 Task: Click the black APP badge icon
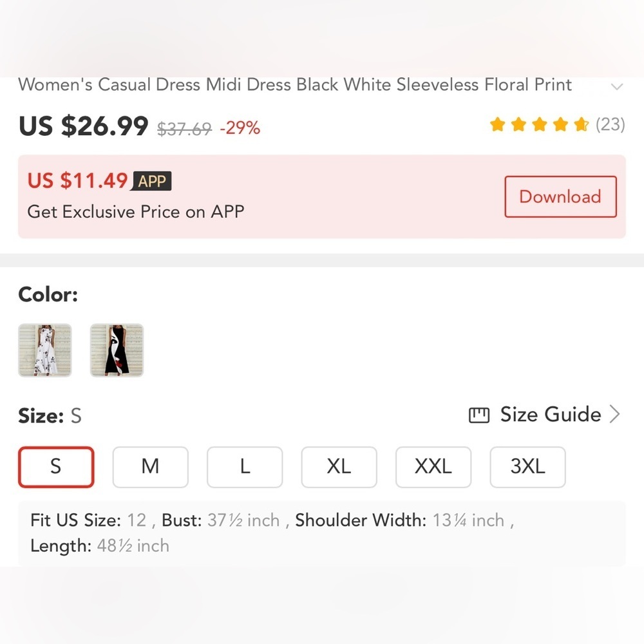pos(152,182)
